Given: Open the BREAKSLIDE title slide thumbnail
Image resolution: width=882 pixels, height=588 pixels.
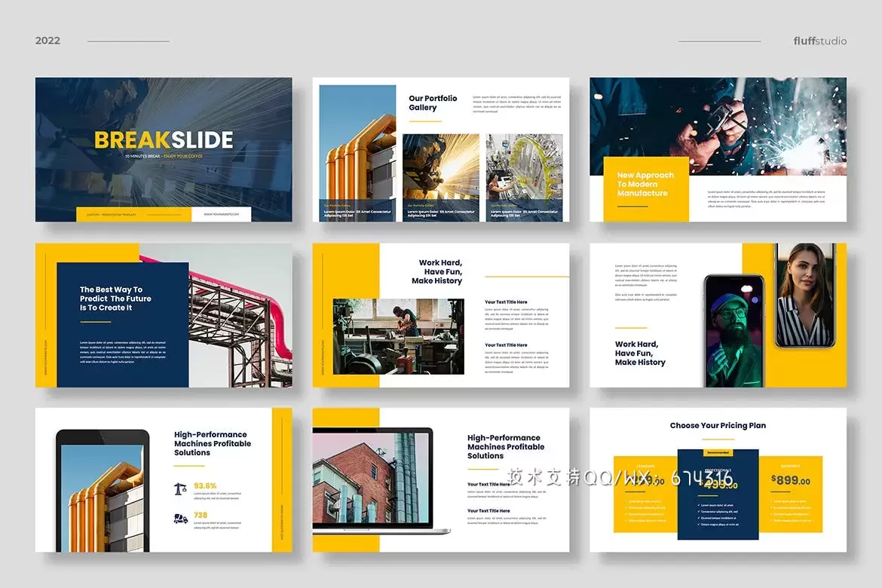Looking at the screenshot, I should point(164,149).
